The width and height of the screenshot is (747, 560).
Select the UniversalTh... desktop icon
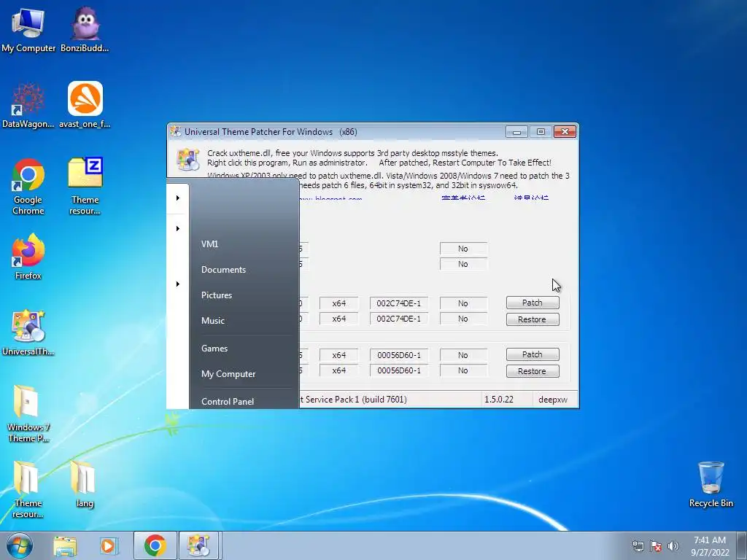click(x=28, y=333)
